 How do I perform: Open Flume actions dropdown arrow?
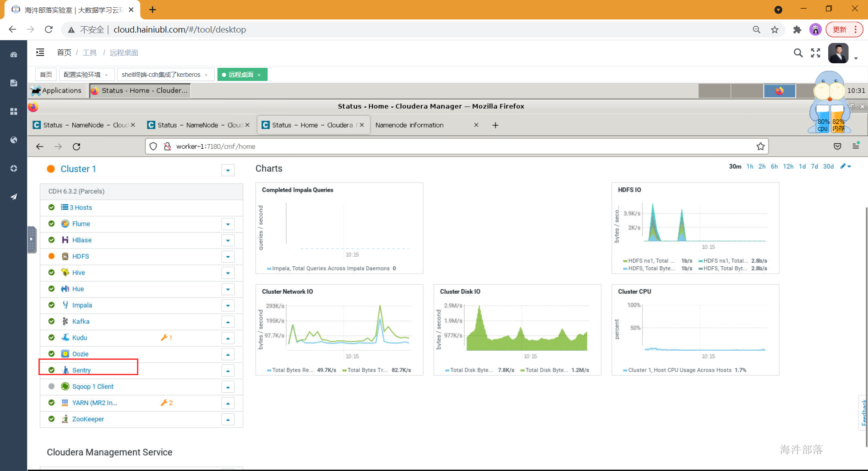click(228, 224)
